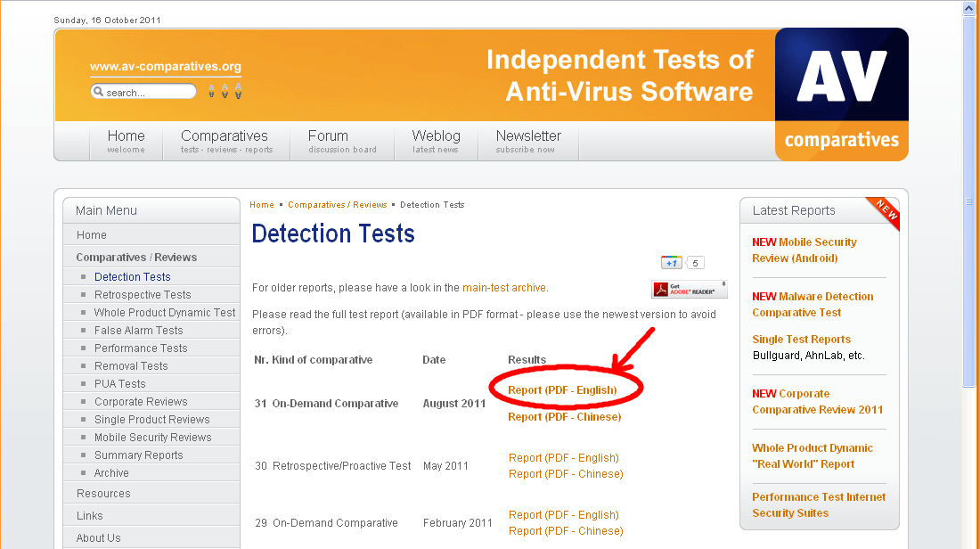Click inside the search text field
The height and width of the screenshot is (549, 980).
[148, 93]
